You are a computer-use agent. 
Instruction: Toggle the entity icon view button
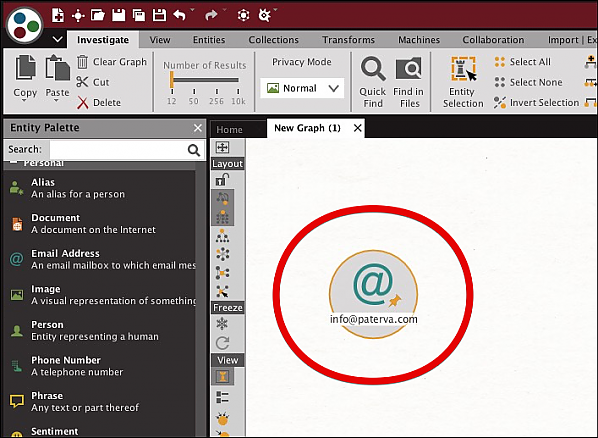pos(222,377)
